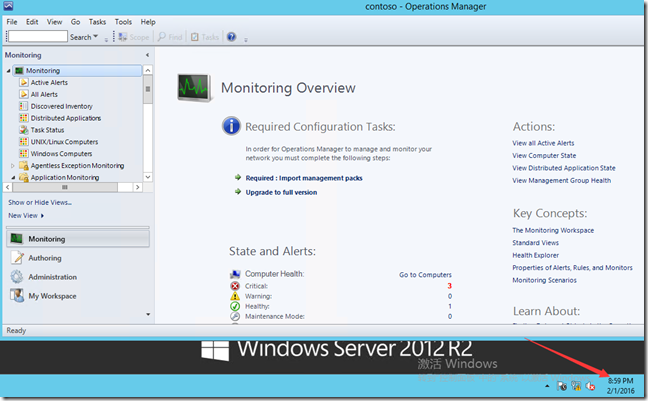
Task: Collapse the Application Monitoring node
Action: [13, 177]
